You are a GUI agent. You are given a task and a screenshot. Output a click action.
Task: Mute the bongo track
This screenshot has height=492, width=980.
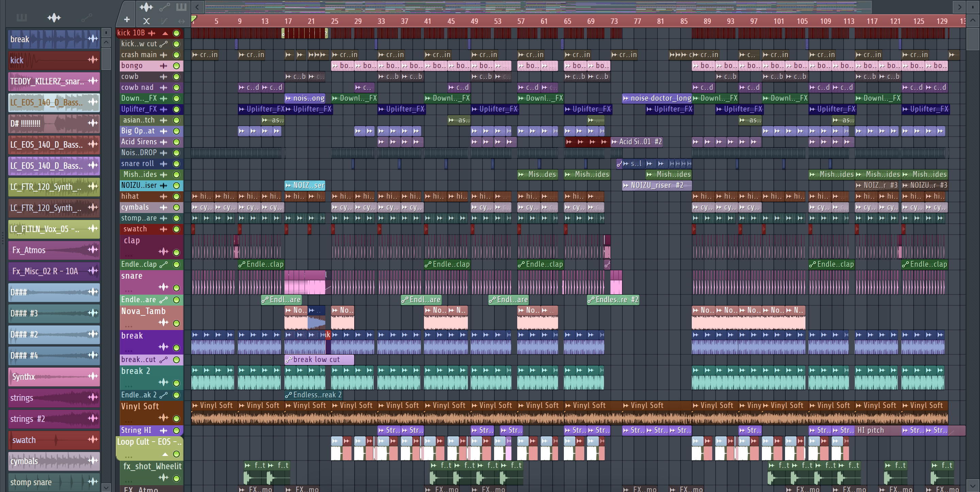point(177,66)
